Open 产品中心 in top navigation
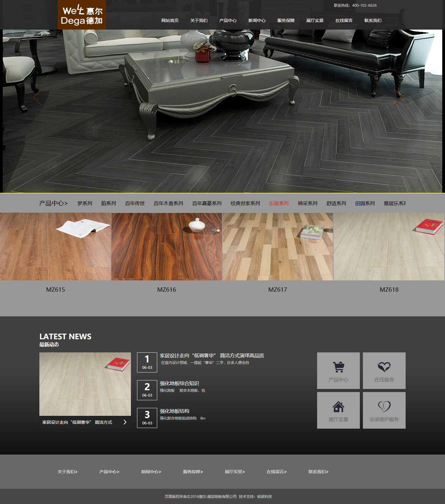The width and height of the screenshot is (445, 504). click(228, 20)
